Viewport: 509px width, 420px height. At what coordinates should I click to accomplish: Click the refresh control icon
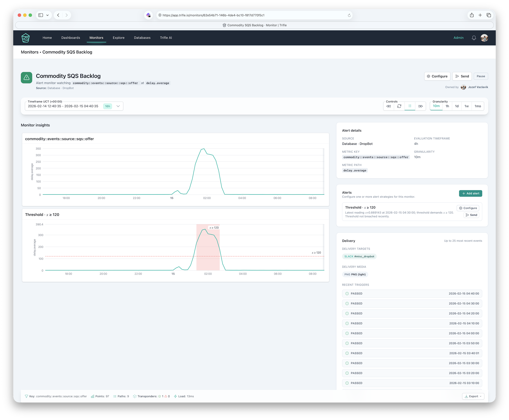pyautogui.click(x=399, y=106)
